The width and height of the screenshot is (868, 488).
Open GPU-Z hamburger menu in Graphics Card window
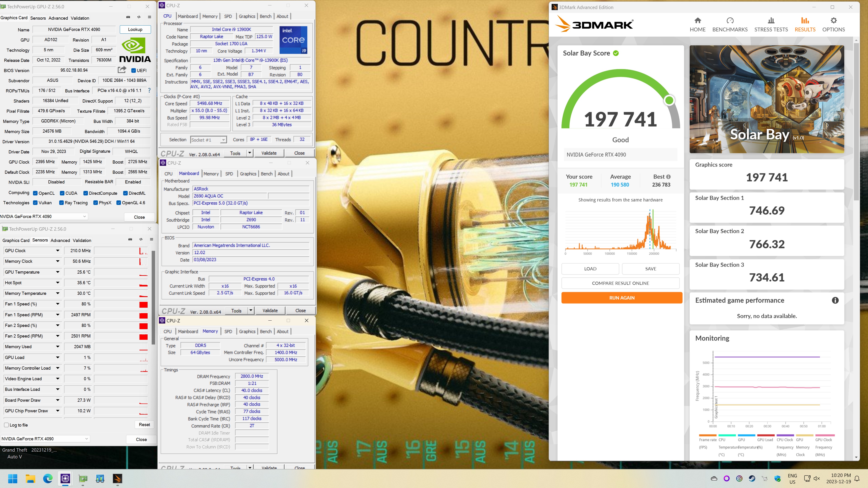149,17
